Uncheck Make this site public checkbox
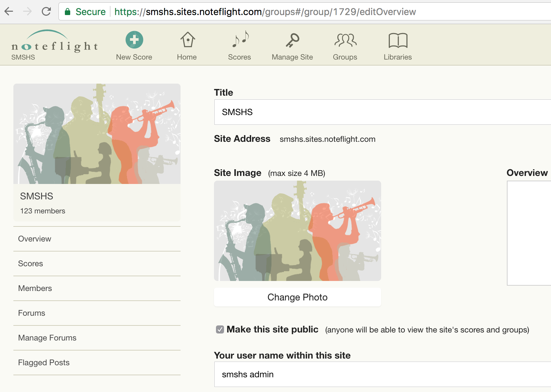 (x=220, y=329)
